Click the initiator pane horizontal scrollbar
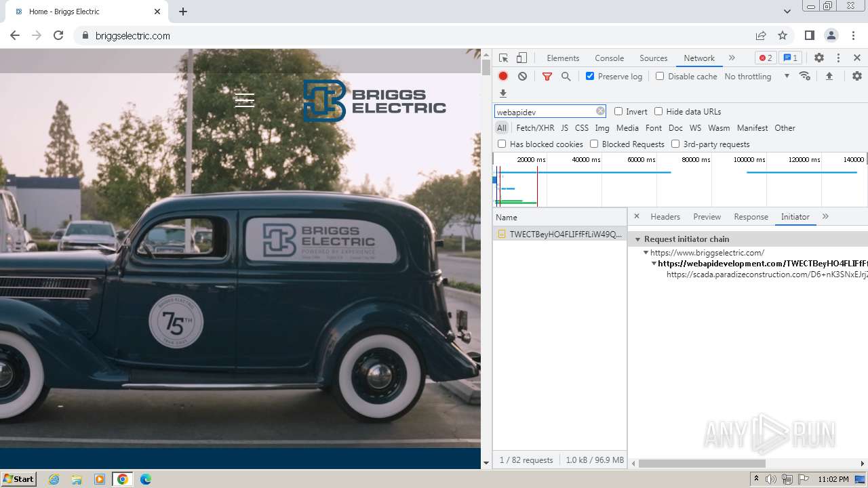The image size is (868, 488). (x=702, y=464)
